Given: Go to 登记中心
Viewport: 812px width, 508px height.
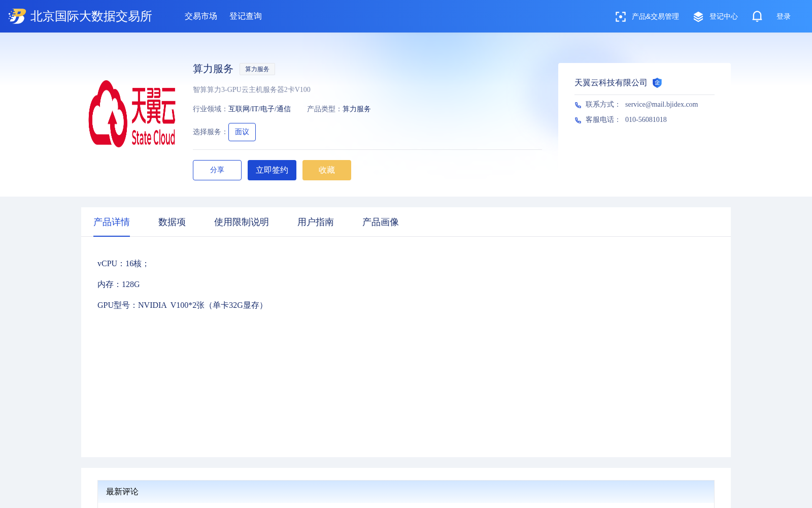Looking at the screenshot, I should (724, 17).
